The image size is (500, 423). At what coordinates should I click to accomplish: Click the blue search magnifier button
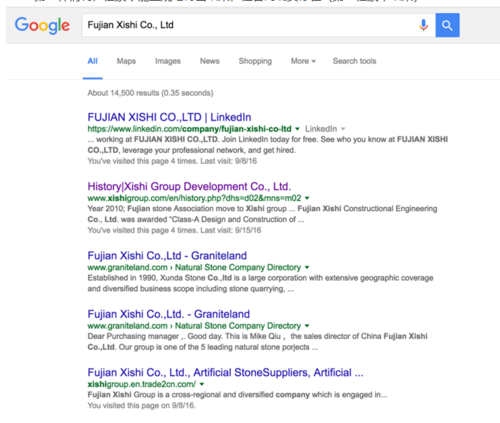(x=447, y=25)
